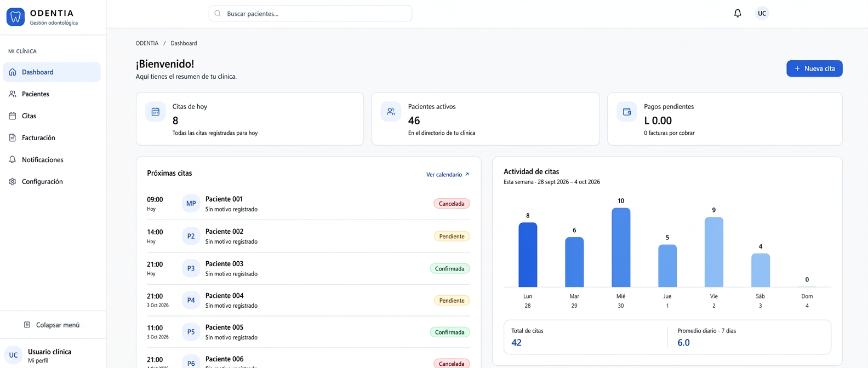Click the Lun 28 bar in chart
This screenshot has width=868, height=368.
(x=528, y=255)
